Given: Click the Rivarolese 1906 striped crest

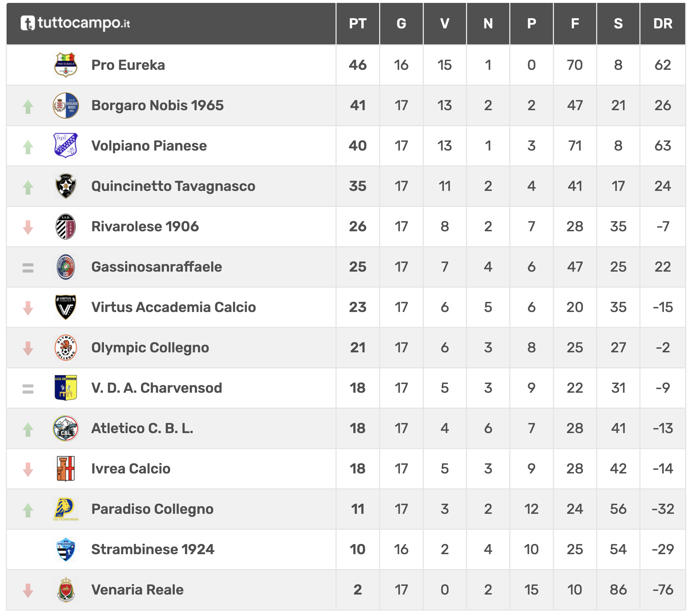Looking at the screenshot, I should (x=66, y=227).
